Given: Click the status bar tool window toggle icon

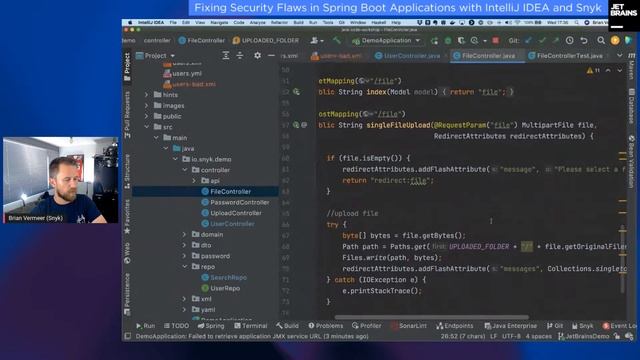Looking at the screenshot, I should [128, 336].
